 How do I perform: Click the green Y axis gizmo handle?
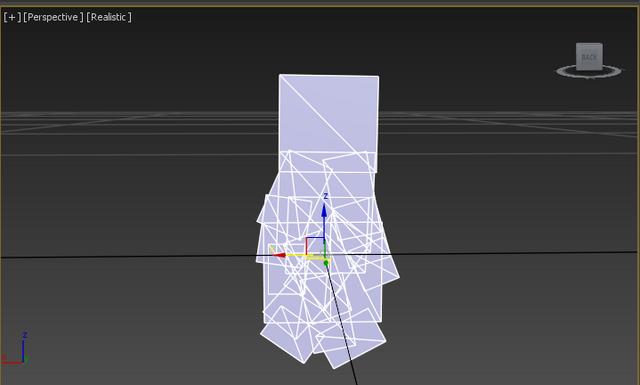click(326, 263)
